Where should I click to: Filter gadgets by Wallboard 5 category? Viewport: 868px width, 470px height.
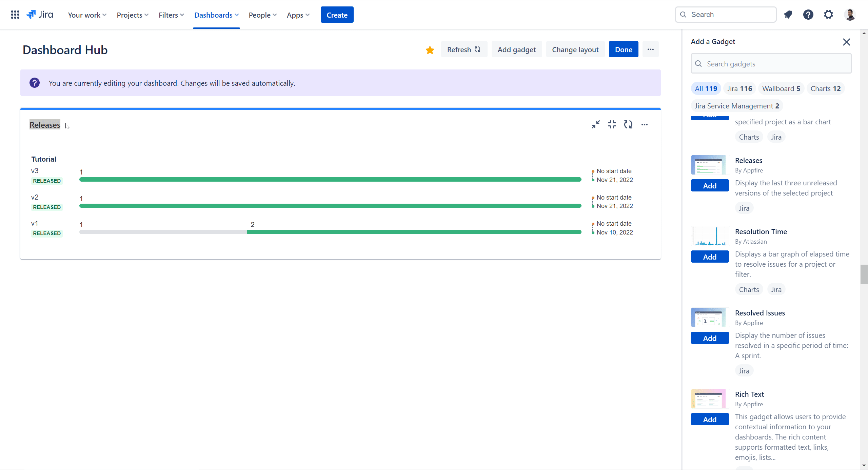[781, 89]
